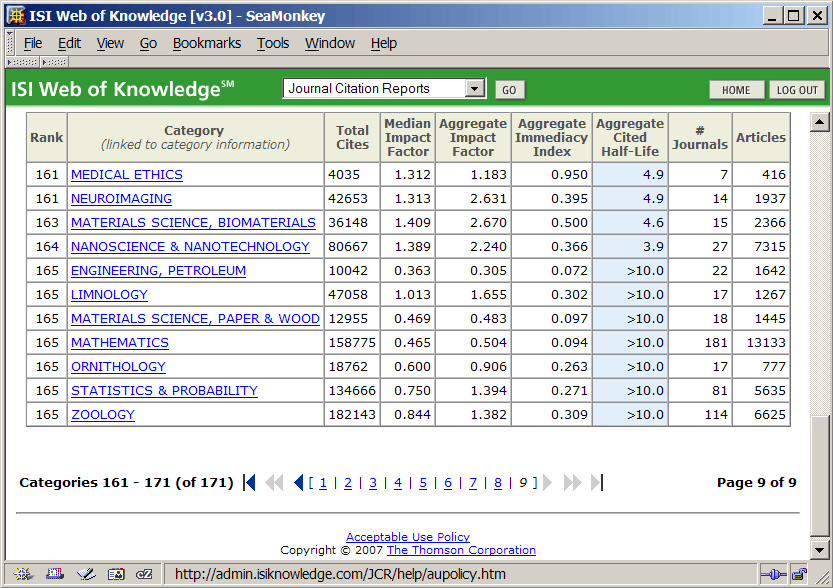This screenshot has height=588, width=833.
Task: Open MATERIALS SCIENCE, BIOMATERIALS link
Action: [x=193, y=223]
